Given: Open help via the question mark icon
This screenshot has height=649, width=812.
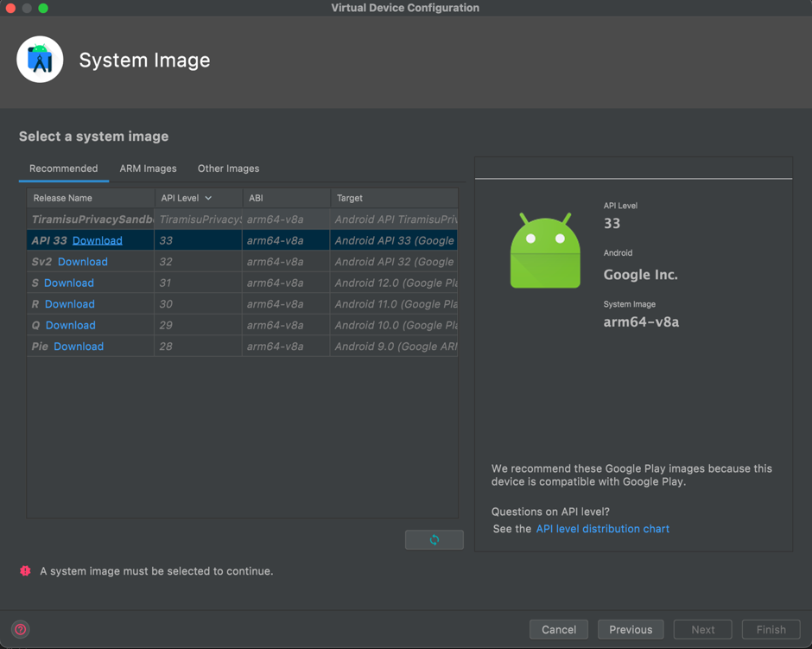Looking at the screenshot, I should pos(21,630).
